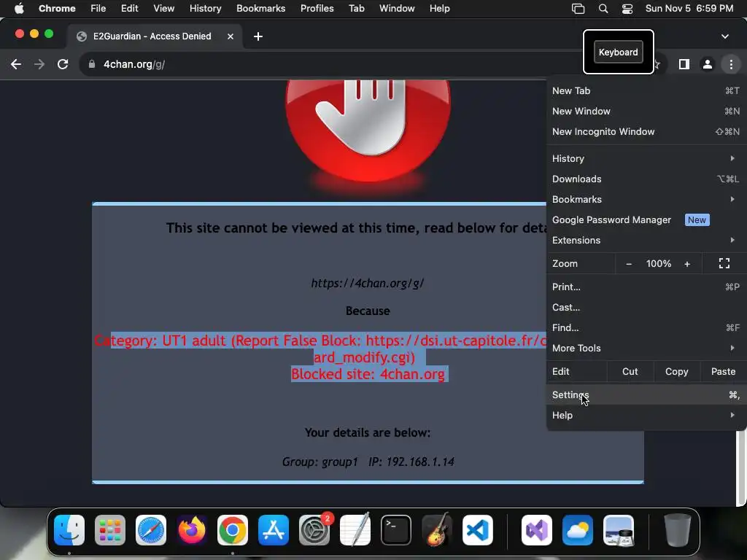Select New Window menu entry
The width and height of the screenshot is (747, 560).
point(646,111)
